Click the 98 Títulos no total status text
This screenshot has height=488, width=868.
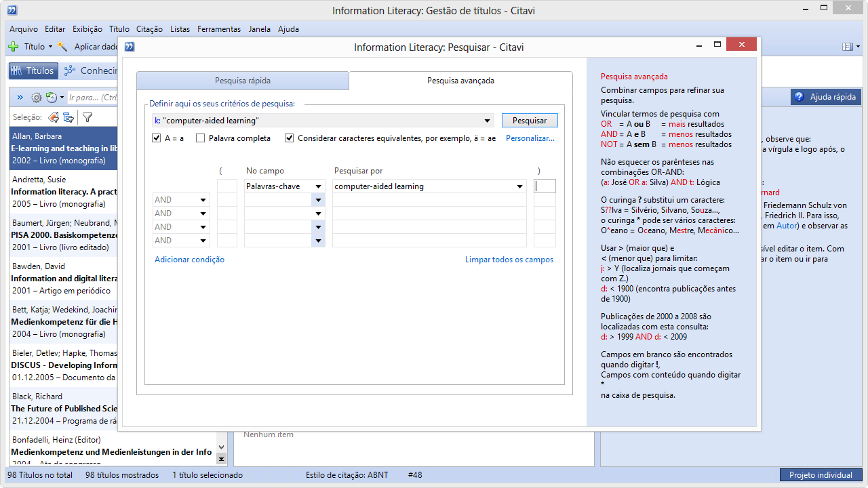click(40, 475)
